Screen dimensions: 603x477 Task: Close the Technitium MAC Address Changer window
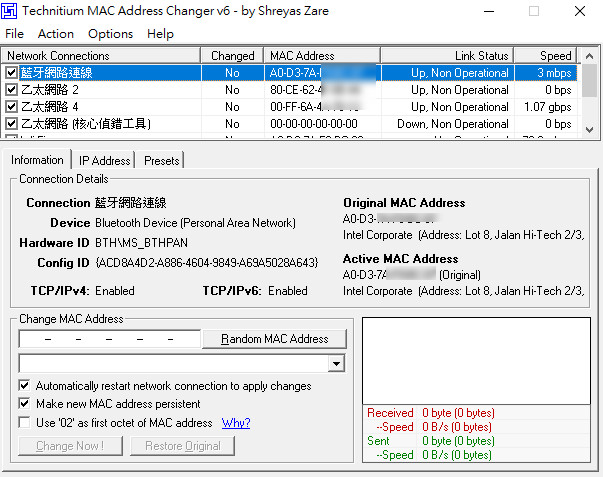[x=580, y=11]
